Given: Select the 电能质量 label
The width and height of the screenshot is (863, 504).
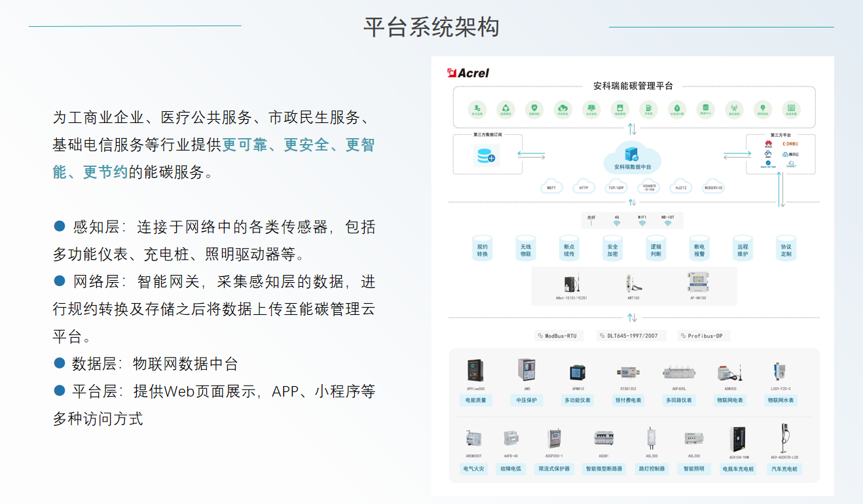Looking at the screenshot, I should click(x=475, y=400).
